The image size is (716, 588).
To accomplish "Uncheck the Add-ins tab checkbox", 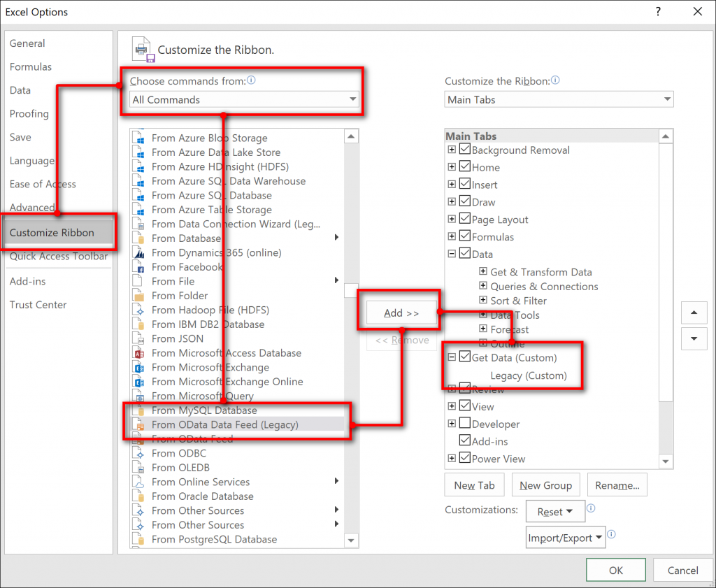I will (x=465, y=440).
